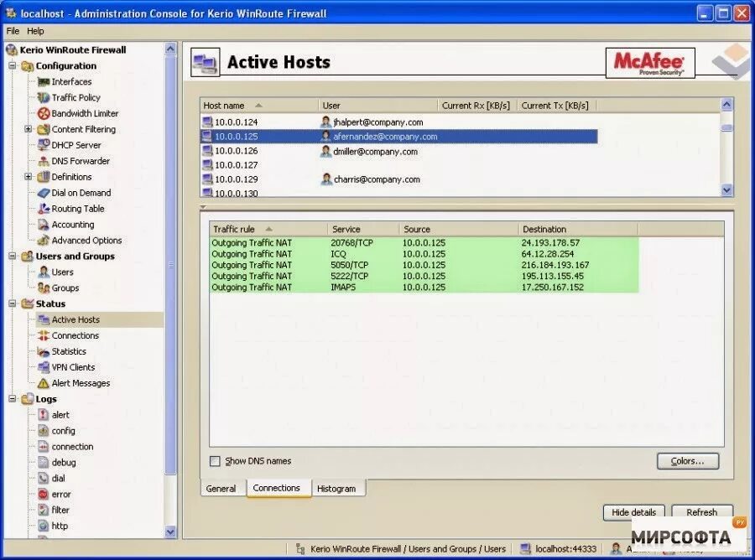Collapse the Logs tree node
Screen dimensions: 755x560
(x=13, y=399)
